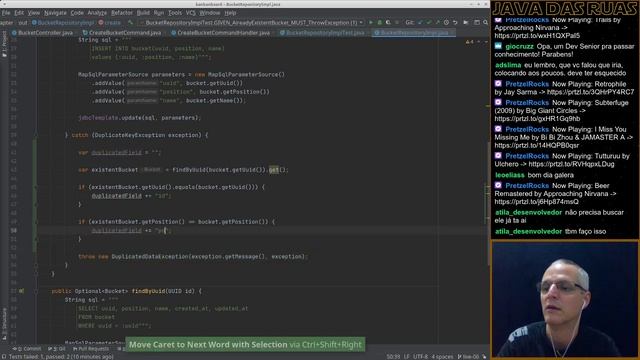Click the Search Everywhere magnifier

tap(485, 22)
